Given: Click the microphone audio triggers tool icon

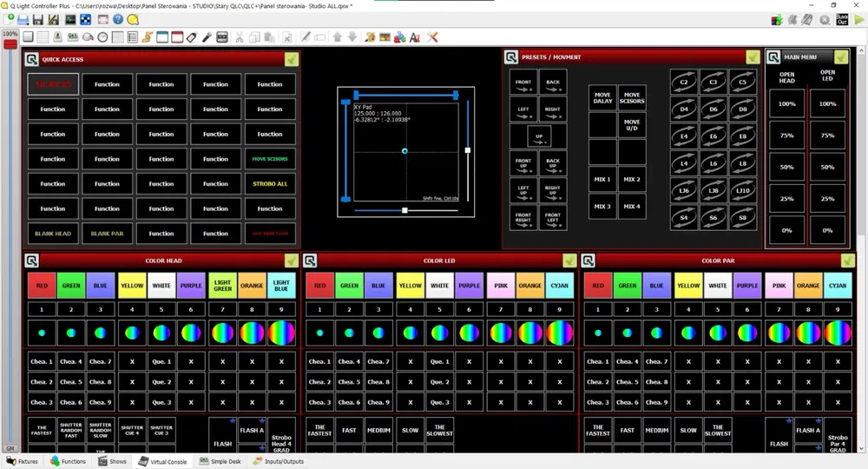Looking at the screenshot, I should [207, 37].
